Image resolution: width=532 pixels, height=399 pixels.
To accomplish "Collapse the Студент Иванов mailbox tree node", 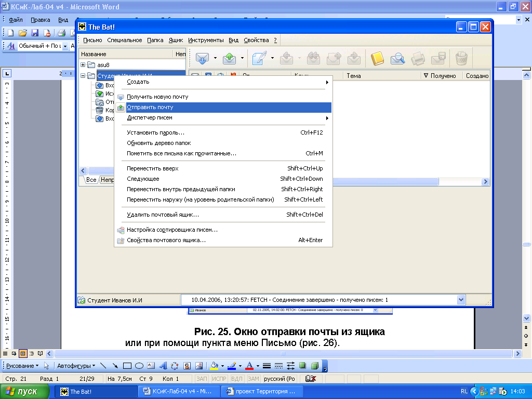I will pyautogui.click(x=83, y=76).
